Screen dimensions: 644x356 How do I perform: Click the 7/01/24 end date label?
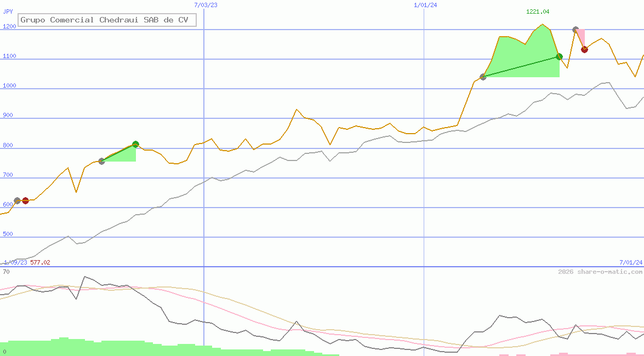click(630, 262)
